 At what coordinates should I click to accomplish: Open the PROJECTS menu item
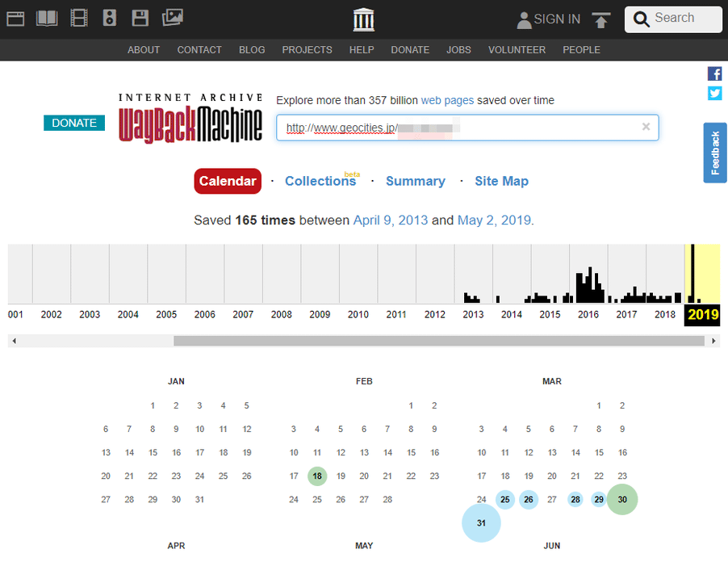(x=307, y=50)
